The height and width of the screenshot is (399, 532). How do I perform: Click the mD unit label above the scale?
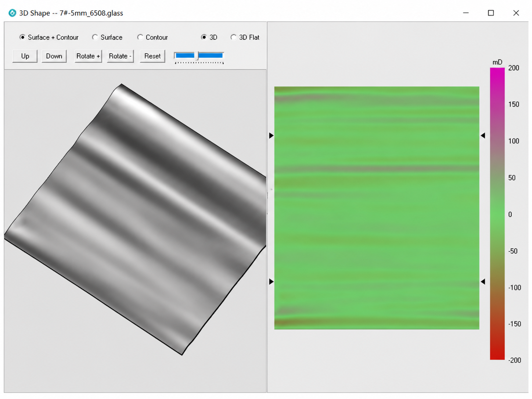click(497, 62)
